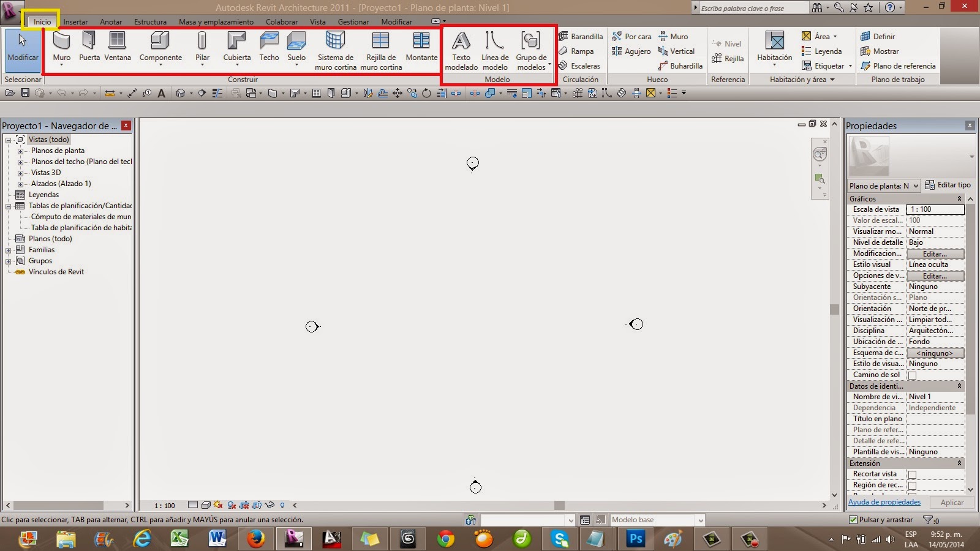The width and height of the screenshot is (980, 551).
Task: Open the Componente dropdown arrow
Action: pos(160,64)
